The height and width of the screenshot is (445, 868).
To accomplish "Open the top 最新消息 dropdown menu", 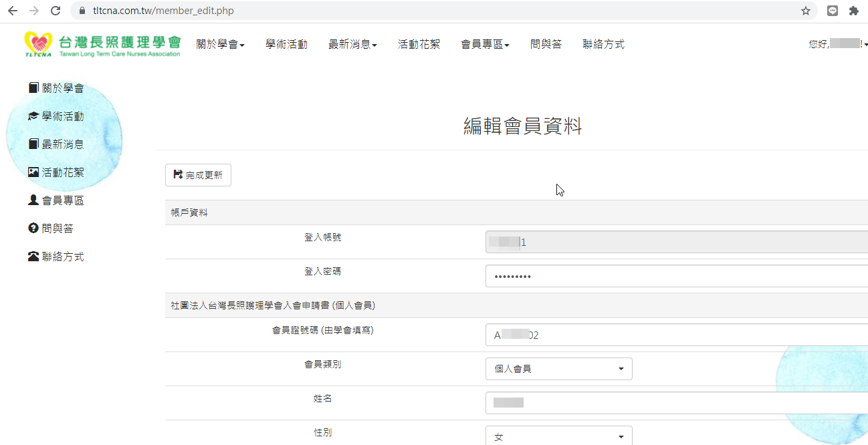I will [353, 44].
